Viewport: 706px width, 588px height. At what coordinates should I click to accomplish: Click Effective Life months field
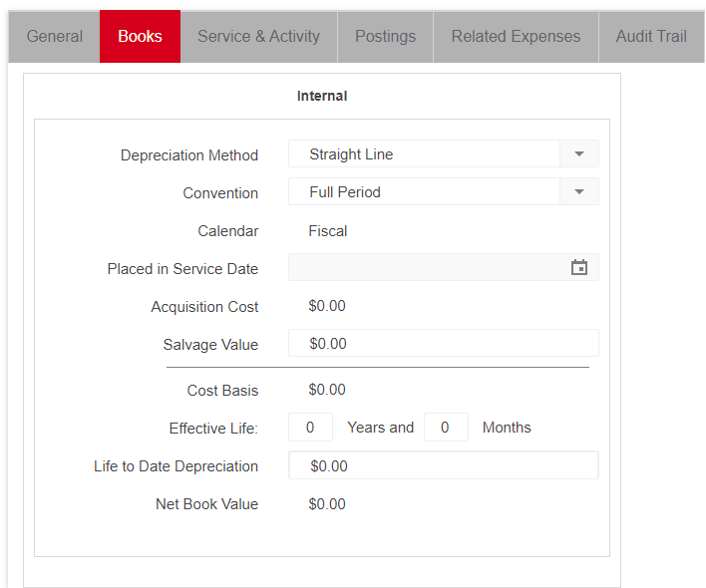[446, 427]
